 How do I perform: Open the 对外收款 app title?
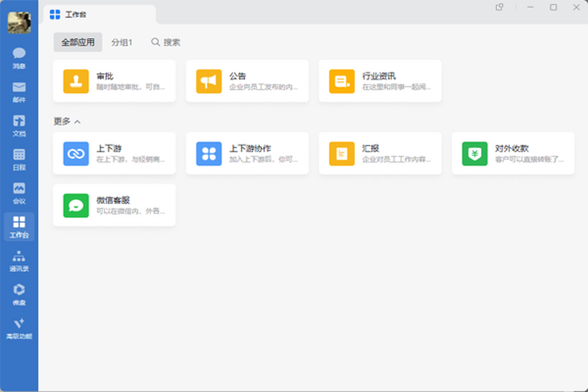512,148
